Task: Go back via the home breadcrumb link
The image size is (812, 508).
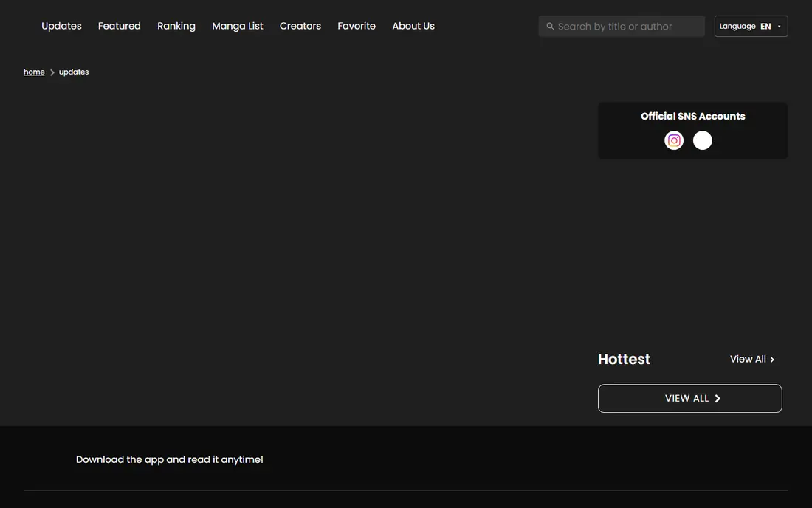Action: 34,72
